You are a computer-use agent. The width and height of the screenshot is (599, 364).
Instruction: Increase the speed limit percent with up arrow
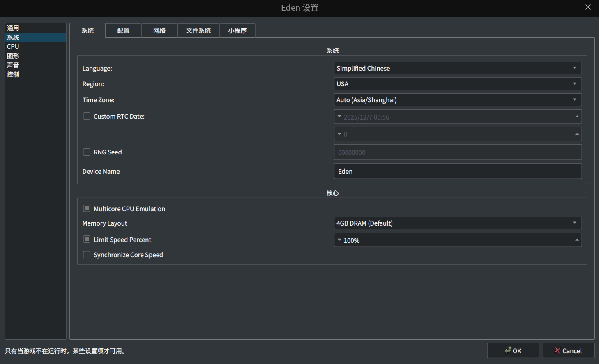pos(577,240)
